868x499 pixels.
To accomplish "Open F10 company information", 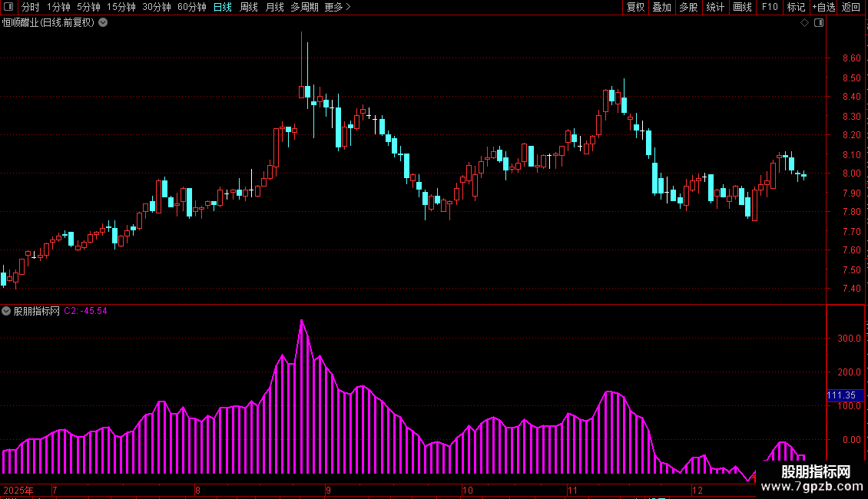I will (770, 7).
